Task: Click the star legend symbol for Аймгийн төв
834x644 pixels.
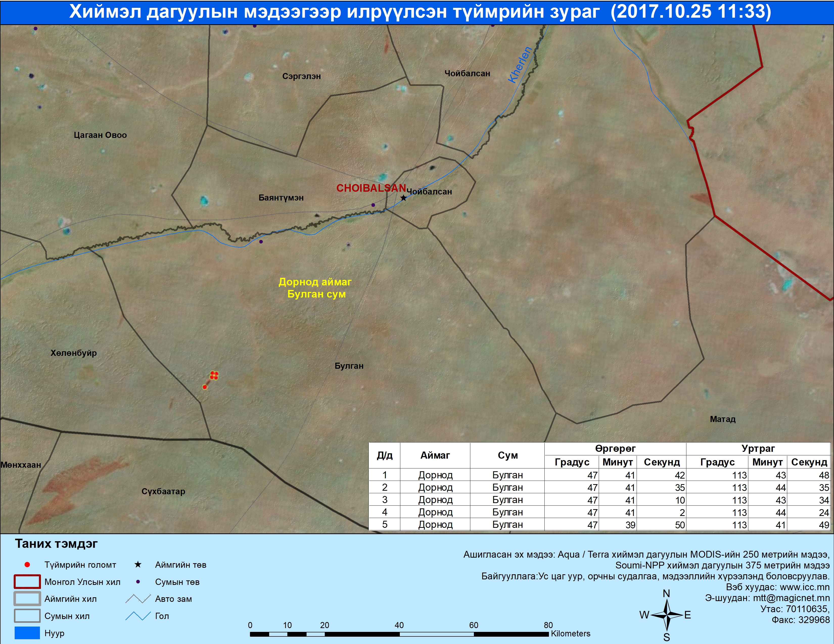Action: coord(138,564)
